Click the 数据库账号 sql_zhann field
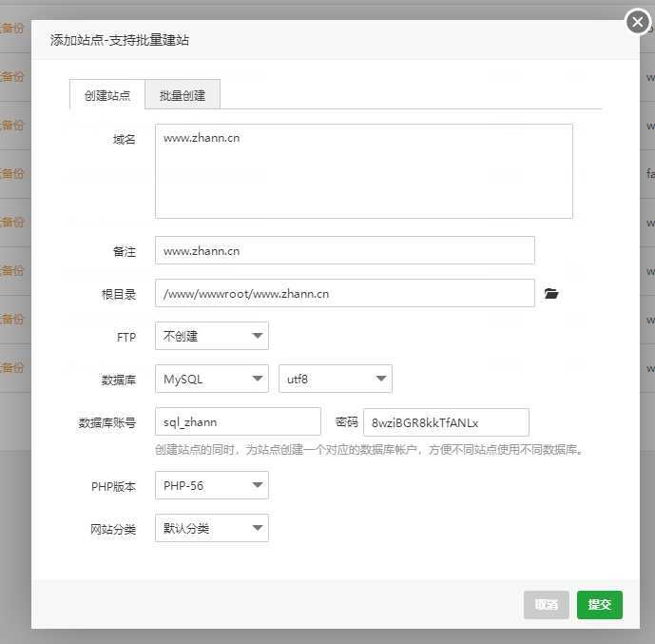The width and height of the screenshot is (655, 644). 238,421
